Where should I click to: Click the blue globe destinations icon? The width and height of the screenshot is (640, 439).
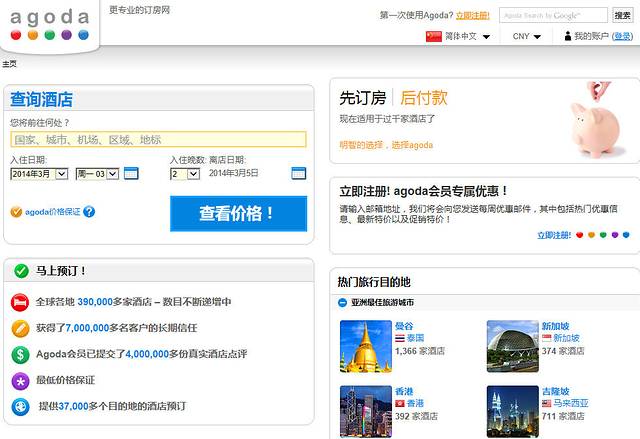point(20,407)
